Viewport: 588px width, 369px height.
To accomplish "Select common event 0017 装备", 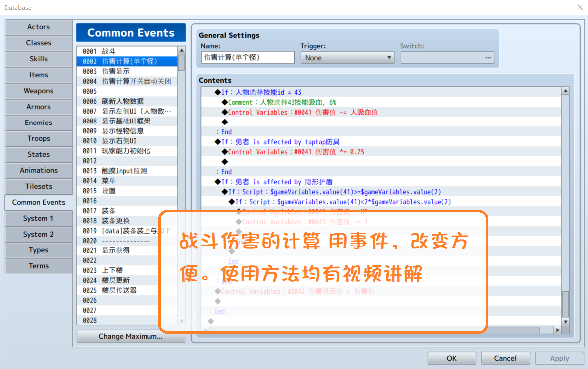I will pyautogui.click(x=127, y=211).
